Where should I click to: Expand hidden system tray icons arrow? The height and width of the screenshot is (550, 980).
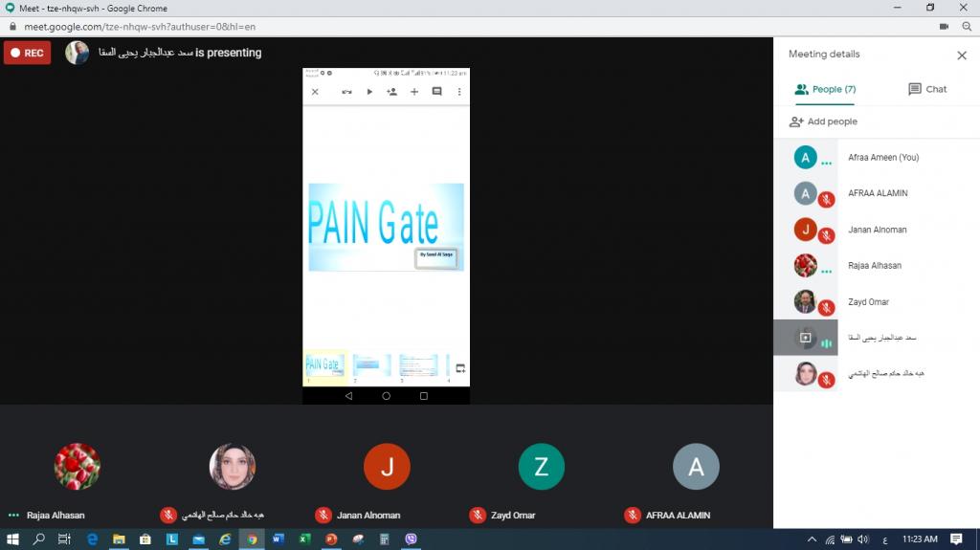[x=813, y=539]
